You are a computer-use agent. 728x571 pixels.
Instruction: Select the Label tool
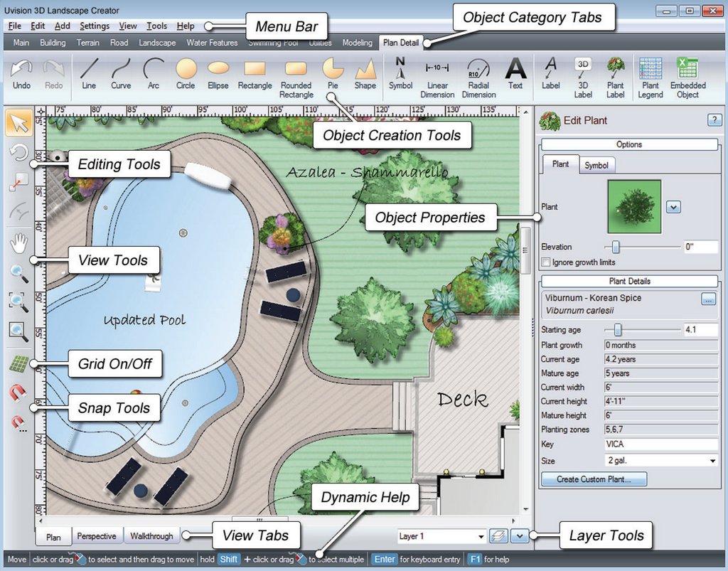click(551, 74)
